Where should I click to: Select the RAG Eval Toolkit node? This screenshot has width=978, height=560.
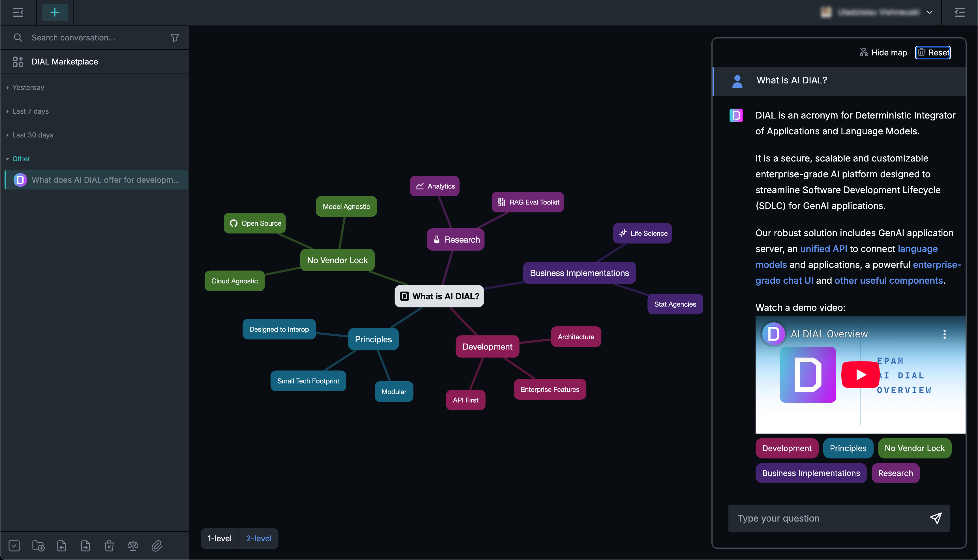pos(528,202)
